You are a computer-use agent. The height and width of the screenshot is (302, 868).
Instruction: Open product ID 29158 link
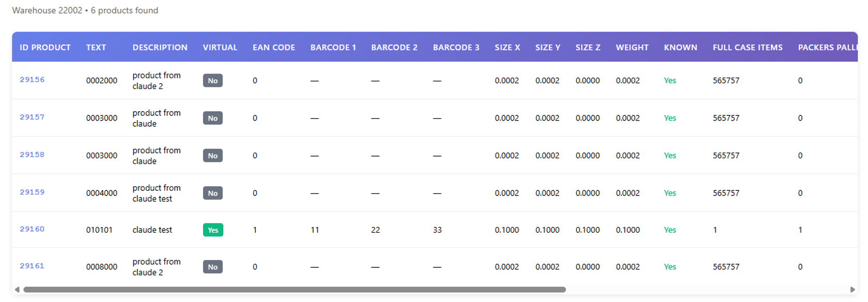(32, 155)
